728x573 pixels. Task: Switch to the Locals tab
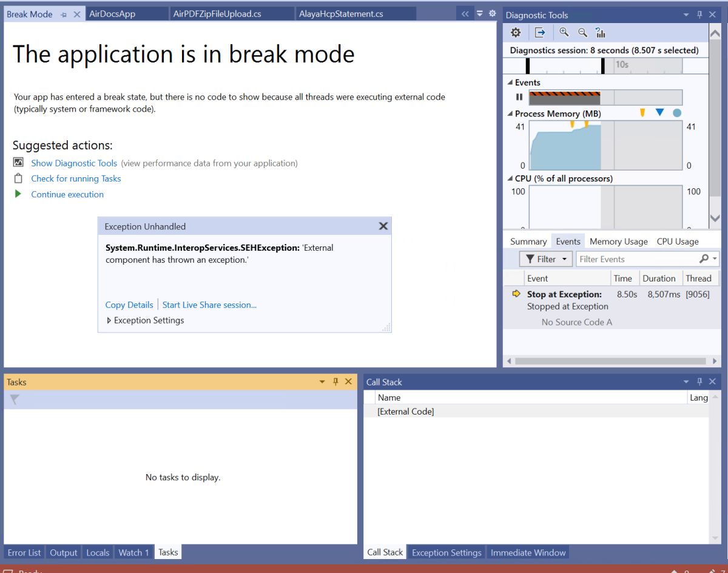pyautogui.click(x=98, y=552)
